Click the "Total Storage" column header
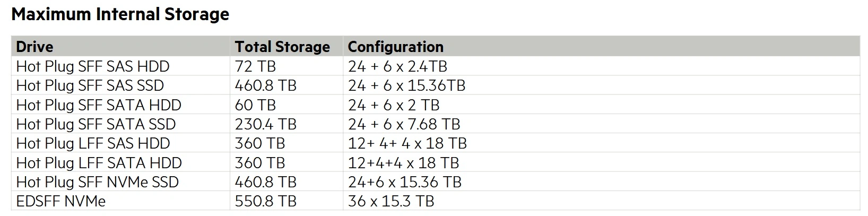Image resolution: width=868 pixels, height=216 pixels. (x=282, y=47)
